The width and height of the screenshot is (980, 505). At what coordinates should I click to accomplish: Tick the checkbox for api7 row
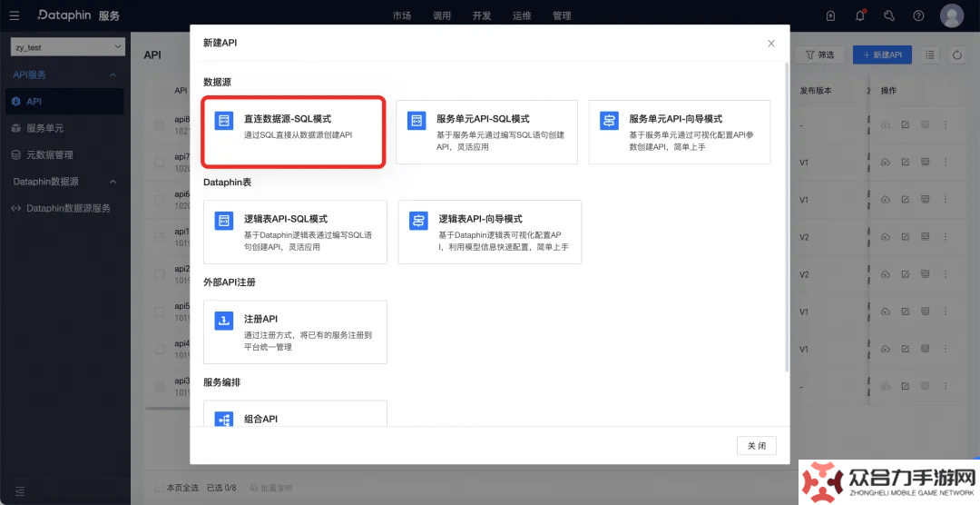(x=160, y=162)
